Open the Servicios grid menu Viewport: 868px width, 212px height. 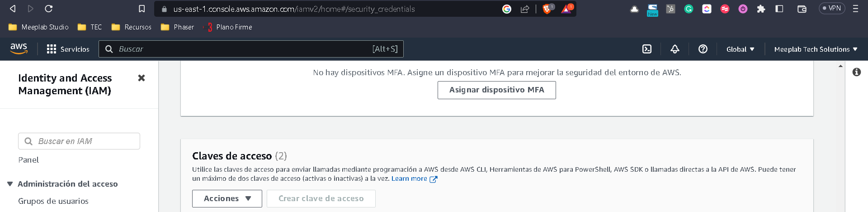[x=68, y=49]
